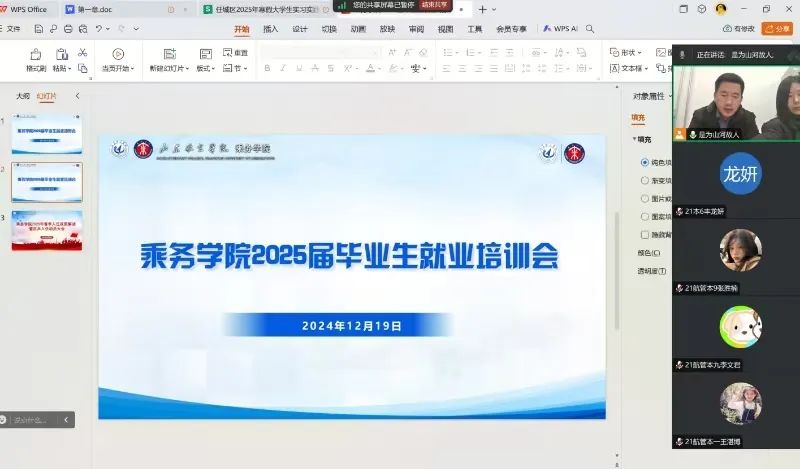Screen dimensions: 800x469
Task: Click the Undo arrow icon
Action: point(99,29)
